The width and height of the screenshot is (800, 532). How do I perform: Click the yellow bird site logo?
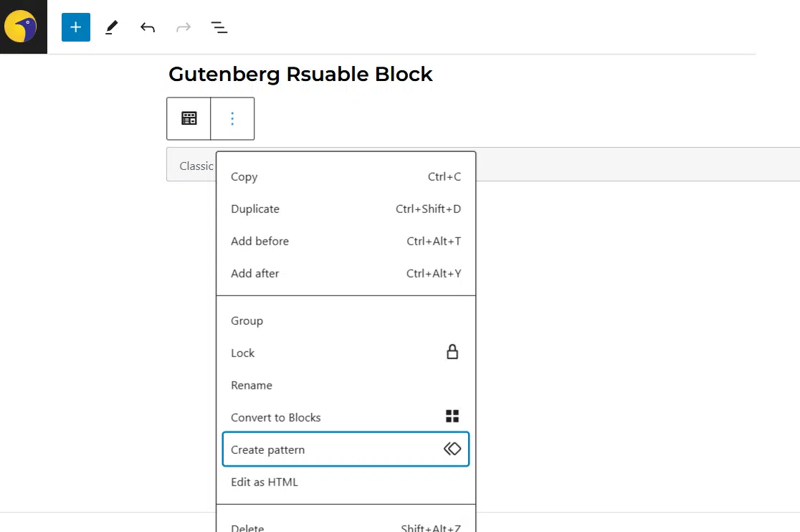[24, 27]
